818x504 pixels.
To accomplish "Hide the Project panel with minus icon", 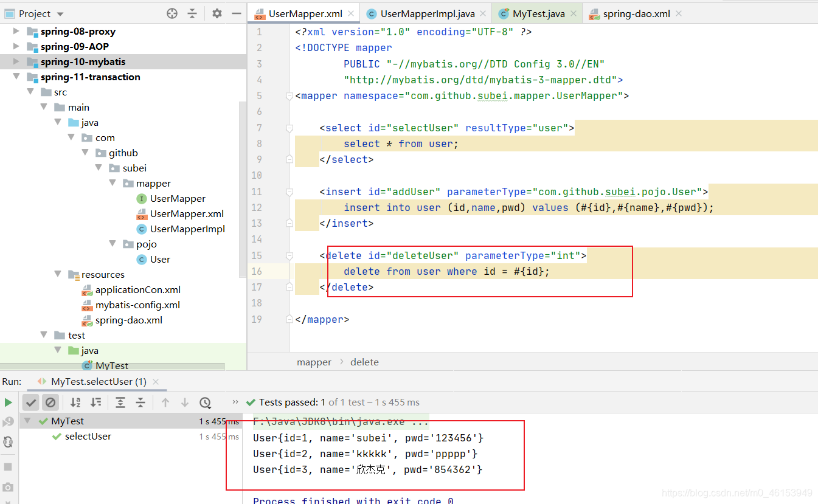I will point(237,13).
